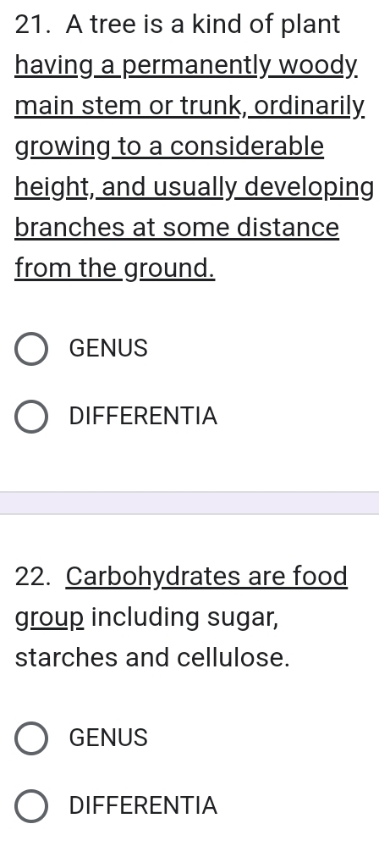This screenshot has height=868, width=379.
Task: Choose DIFFERENTIA radio circle under question 22
Action: point(31,806)
